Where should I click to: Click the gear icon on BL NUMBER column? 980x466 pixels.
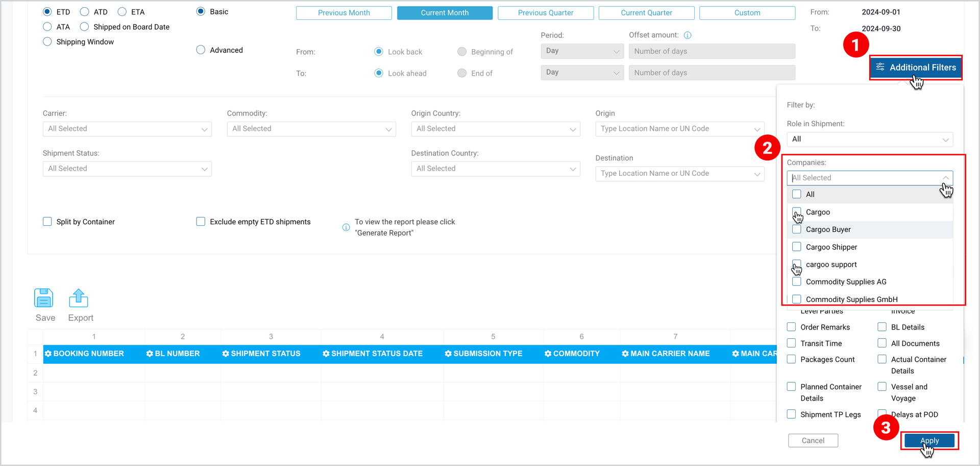tap(150, 354)
